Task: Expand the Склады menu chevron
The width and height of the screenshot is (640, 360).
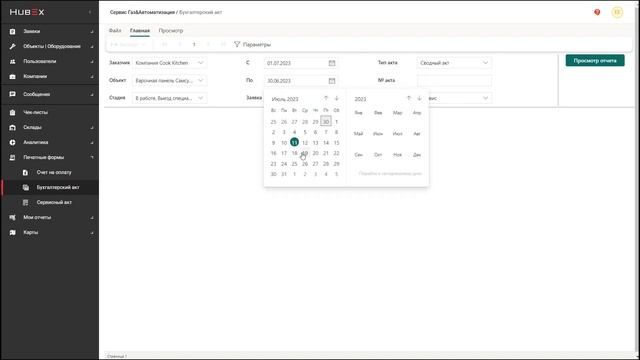Action: click(x=92, y=127)
